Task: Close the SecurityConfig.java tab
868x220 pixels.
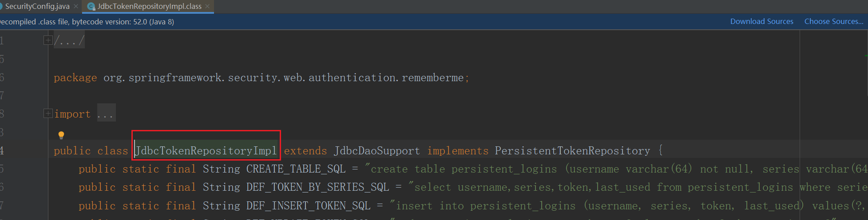Action: [x=76, y=6]
